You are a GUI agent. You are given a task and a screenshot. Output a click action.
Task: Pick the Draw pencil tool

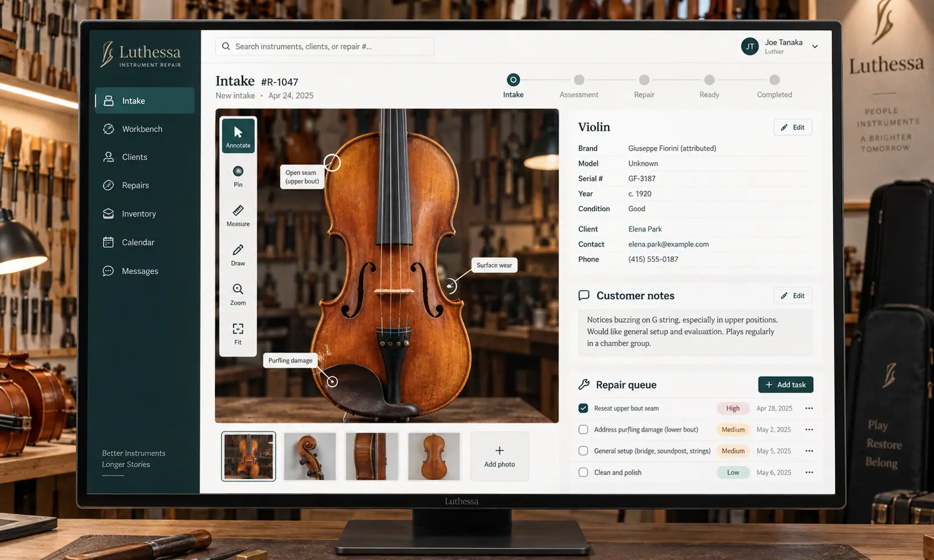[x=238, y=255]
